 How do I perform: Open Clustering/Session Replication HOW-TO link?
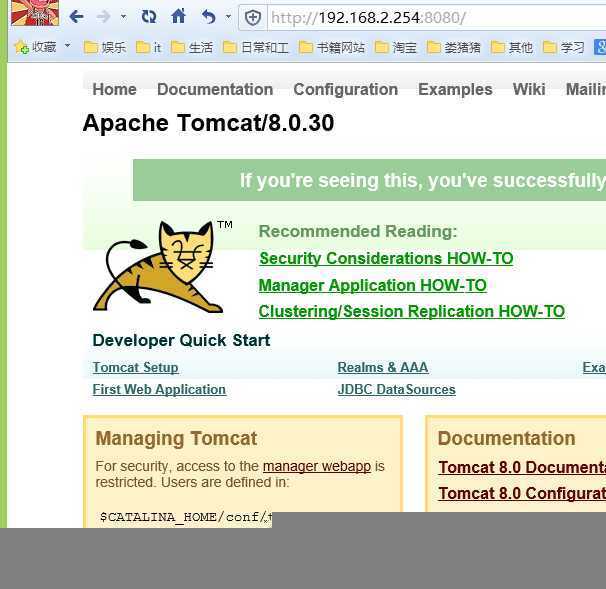point(412,312)
